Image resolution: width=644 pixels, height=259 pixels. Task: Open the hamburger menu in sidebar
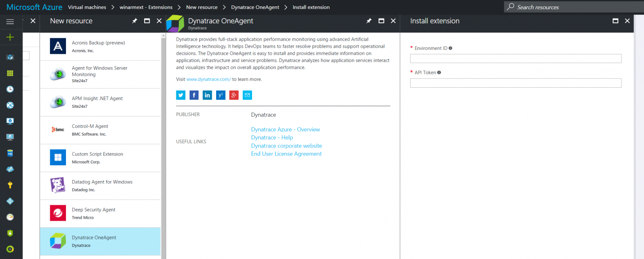10,22
